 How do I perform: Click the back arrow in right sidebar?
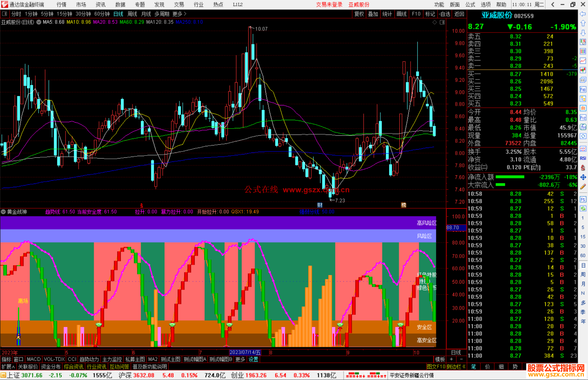click(583, 14)
